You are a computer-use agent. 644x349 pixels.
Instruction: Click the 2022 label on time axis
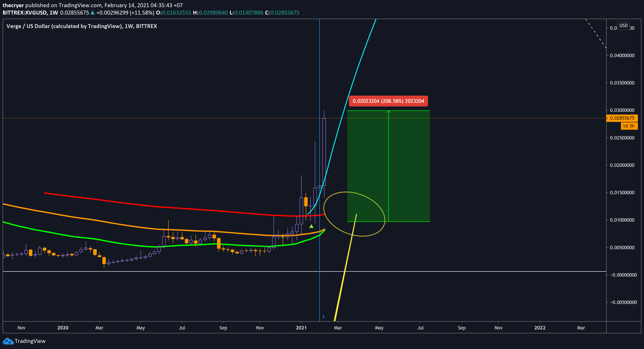540,328
